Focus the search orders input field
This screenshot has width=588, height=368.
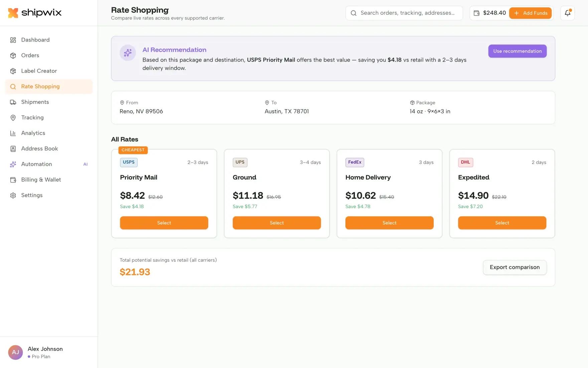(404, 13)
